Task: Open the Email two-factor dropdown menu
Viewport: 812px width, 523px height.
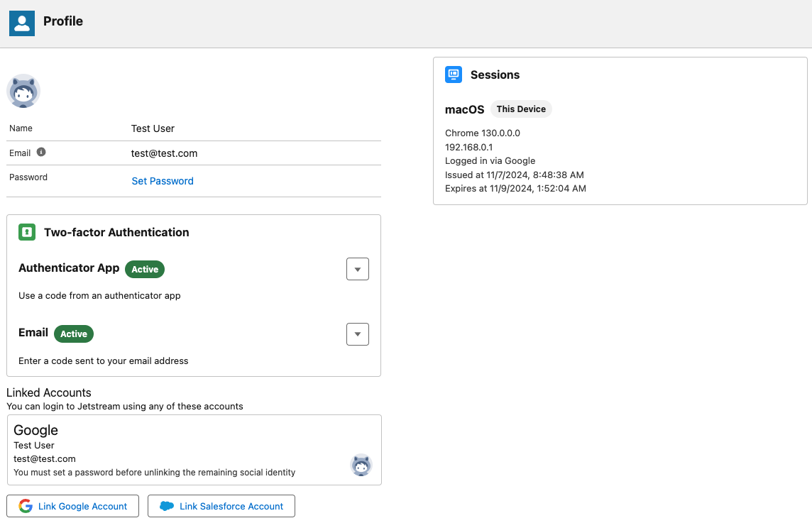Action: [x=357, y=334]
